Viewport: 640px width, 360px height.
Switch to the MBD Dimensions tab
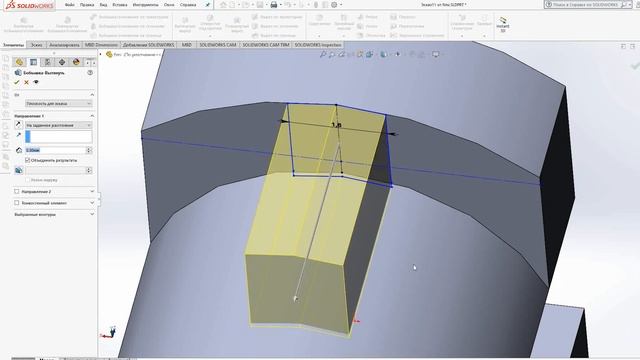tap(101, 45)
